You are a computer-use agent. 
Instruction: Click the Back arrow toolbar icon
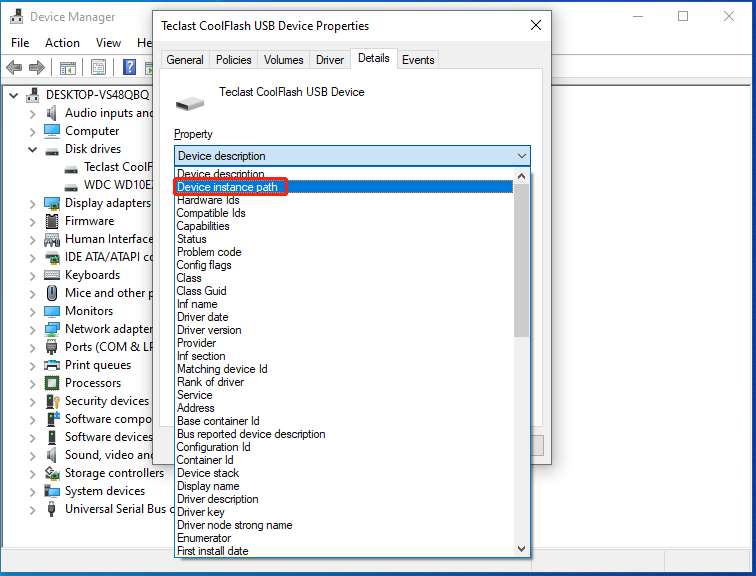[14, 67]
